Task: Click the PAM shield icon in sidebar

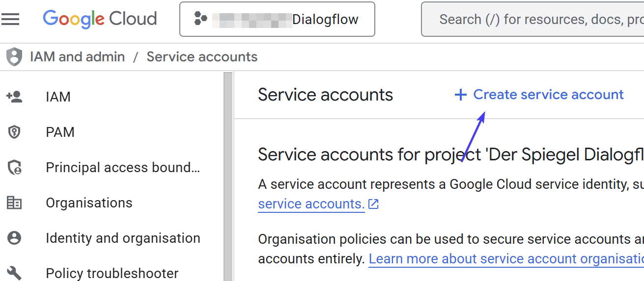Action: [x=14, y=132]
